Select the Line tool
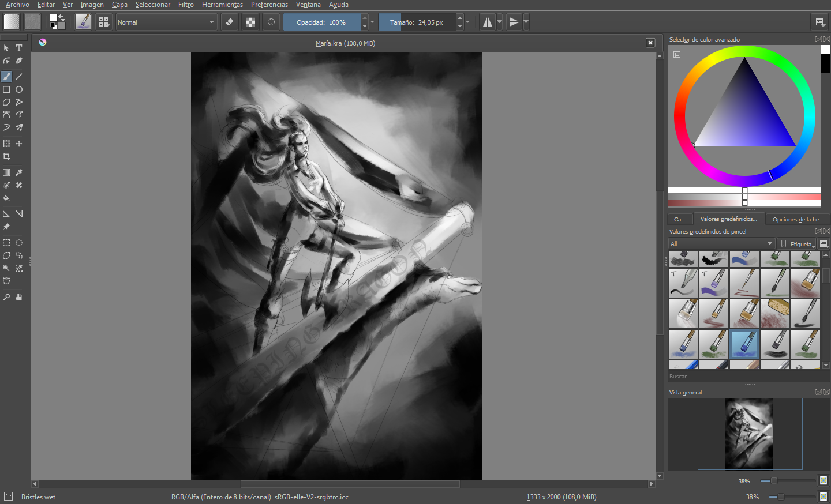Screen dimensions: 831x504 point(19,77)
